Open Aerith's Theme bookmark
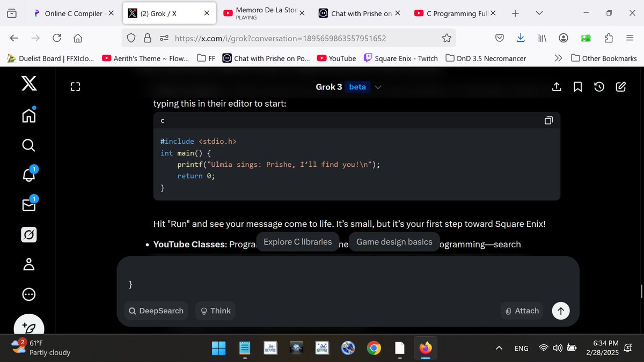Image resolution: width=644 pixels, height=362 pixels. click(145, 58)
